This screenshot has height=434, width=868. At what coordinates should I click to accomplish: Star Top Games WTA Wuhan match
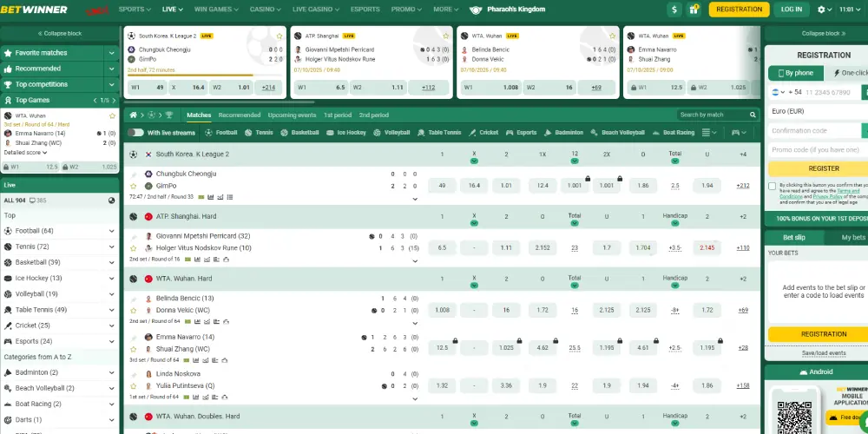click(x=112, y=116)
